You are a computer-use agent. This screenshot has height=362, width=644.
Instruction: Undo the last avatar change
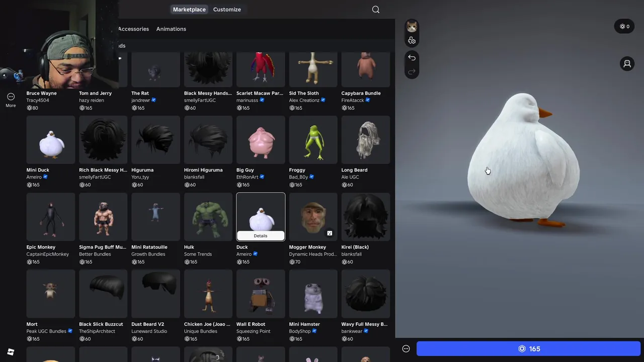(412, 57)
